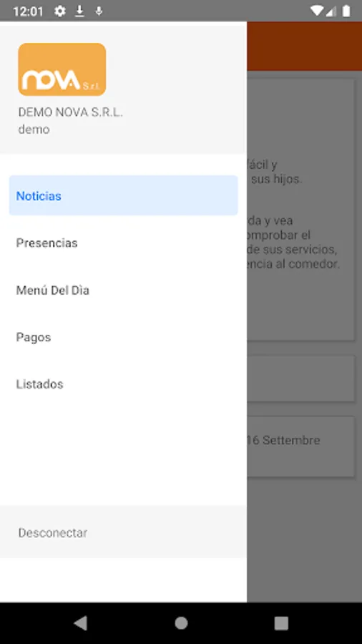Screen dimensions: 362x644
Task: Tap the dimmed orange header to close drawer
Action: tap(304, 46)
